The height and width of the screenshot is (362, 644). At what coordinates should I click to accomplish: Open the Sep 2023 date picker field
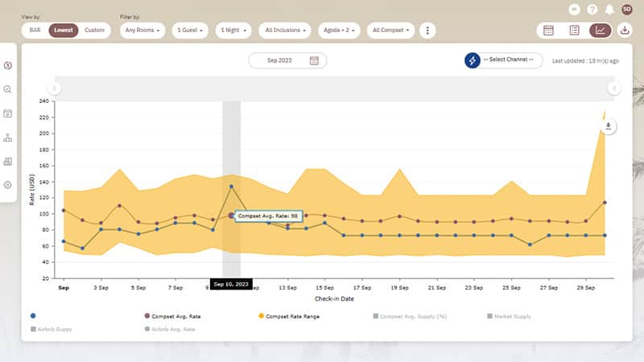(287, 60)
